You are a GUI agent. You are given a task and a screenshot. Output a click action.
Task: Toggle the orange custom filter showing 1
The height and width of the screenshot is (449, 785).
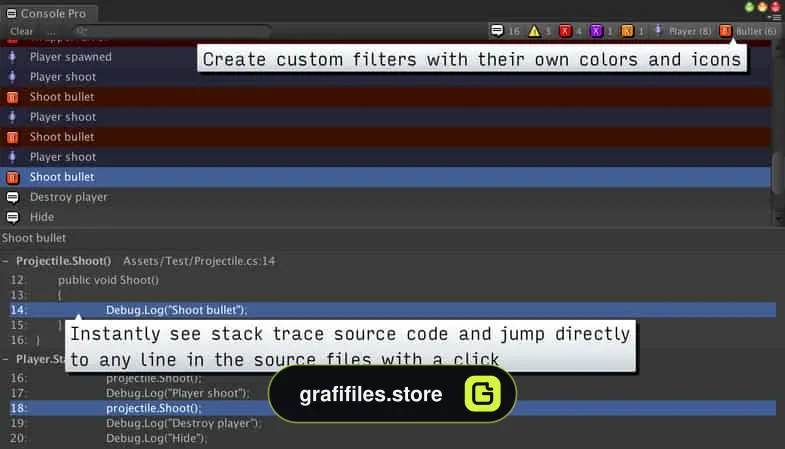tap(632, 31)
